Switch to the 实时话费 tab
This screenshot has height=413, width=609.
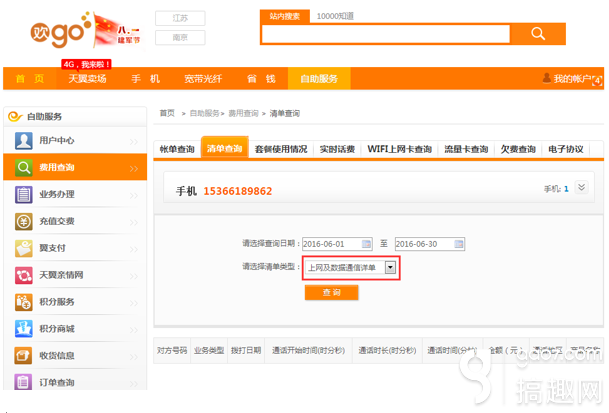(337, 149)
